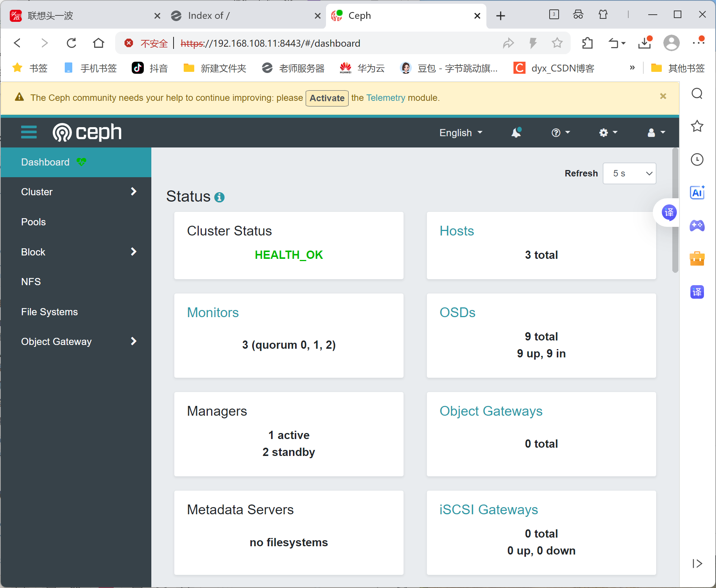Viewport: 716px width, 588px height.
Task: Open the Object Gateways card link
Action: pyautogui.click(x=491, y=411)
